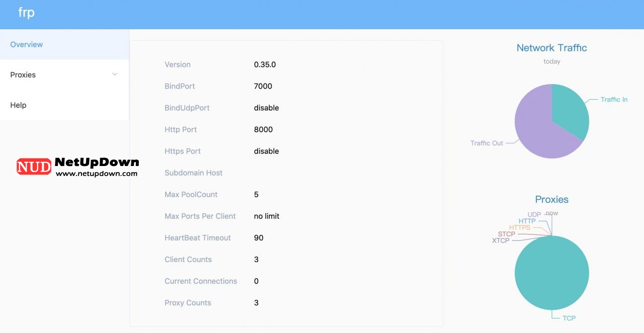Click the Proxy Counts label
Screen dimensions: 644x333
[x=188, y=302]
